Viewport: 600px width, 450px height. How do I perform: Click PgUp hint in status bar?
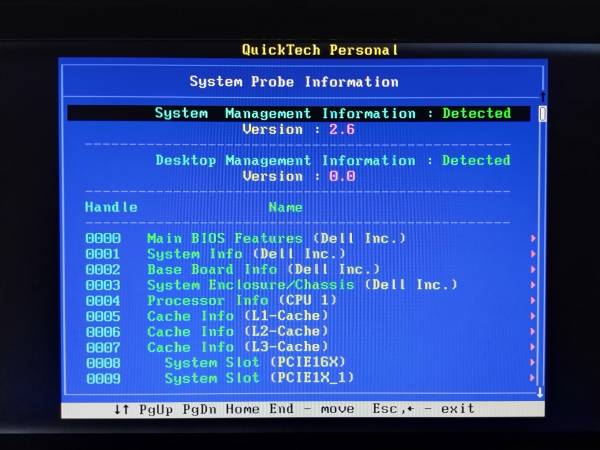coord(156,409)
